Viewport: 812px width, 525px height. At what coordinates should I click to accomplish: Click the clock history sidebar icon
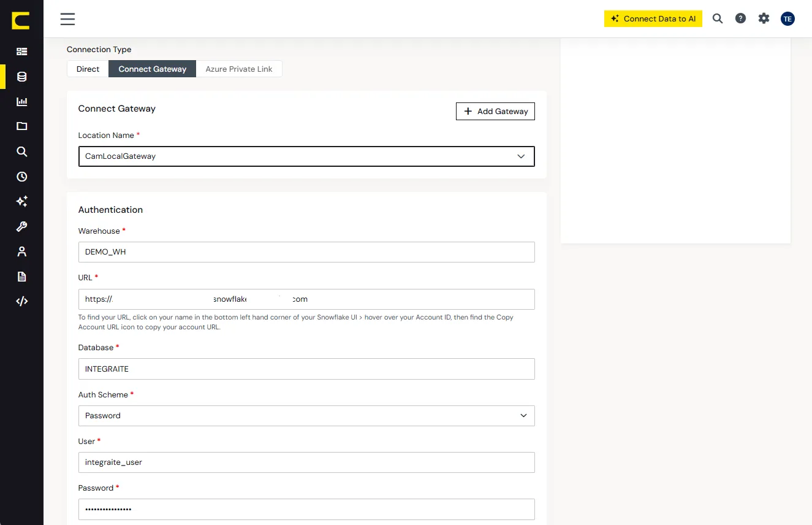tap(22, 177)
